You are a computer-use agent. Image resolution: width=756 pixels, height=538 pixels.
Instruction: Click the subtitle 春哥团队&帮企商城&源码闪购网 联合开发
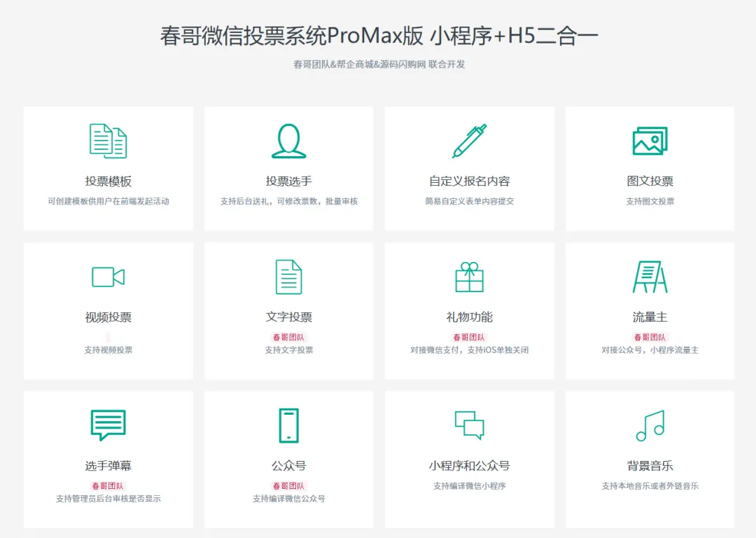pos(379,64)
